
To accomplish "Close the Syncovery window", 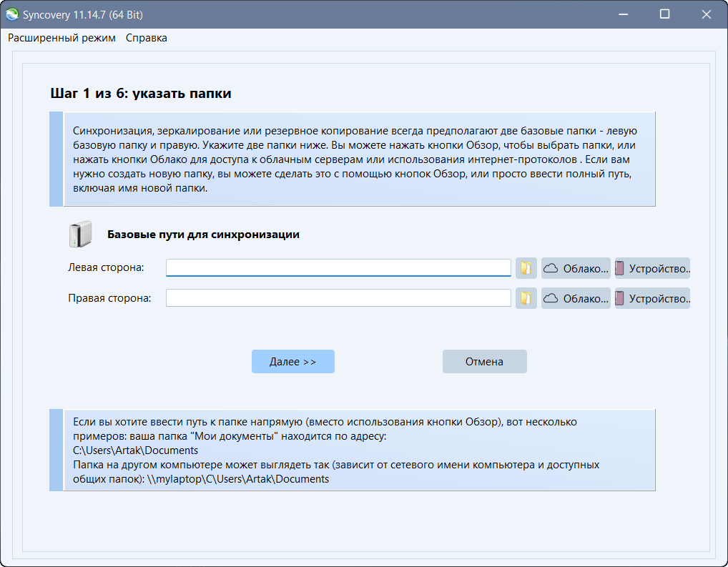I will pyautogui.click(x=704, y=14).
